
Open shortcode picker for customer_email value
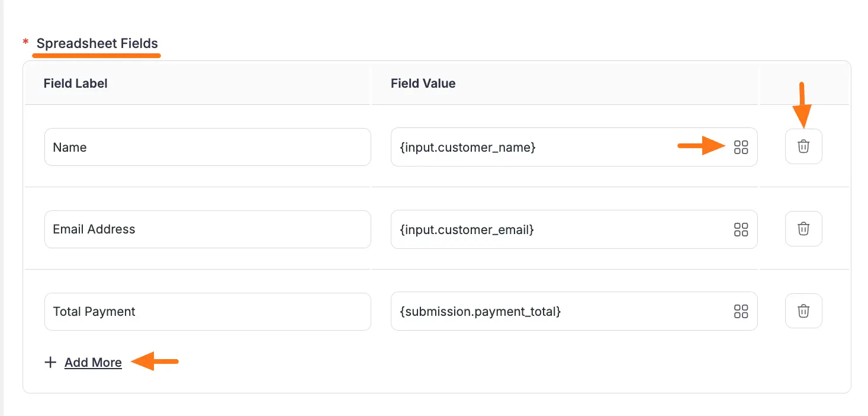click(x=741, y=229)
